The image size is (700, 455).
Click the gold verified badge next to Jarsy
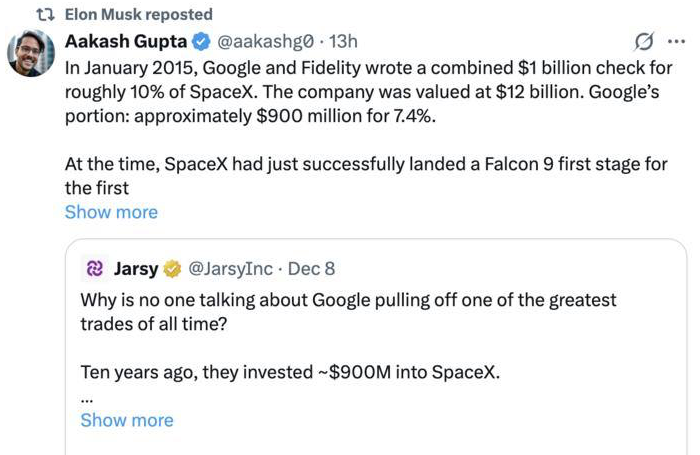(172, 268)
